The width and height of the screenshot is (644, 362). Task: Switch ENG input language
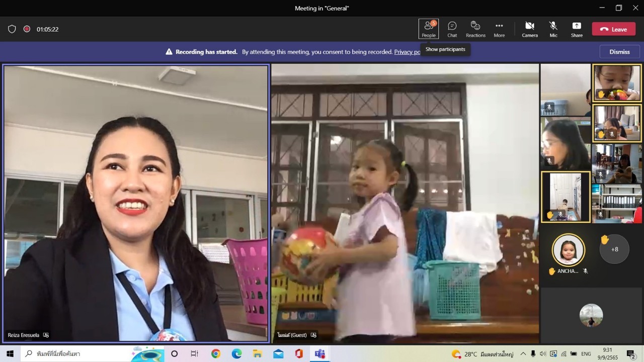pyautogui.click(x=586, y=354)
